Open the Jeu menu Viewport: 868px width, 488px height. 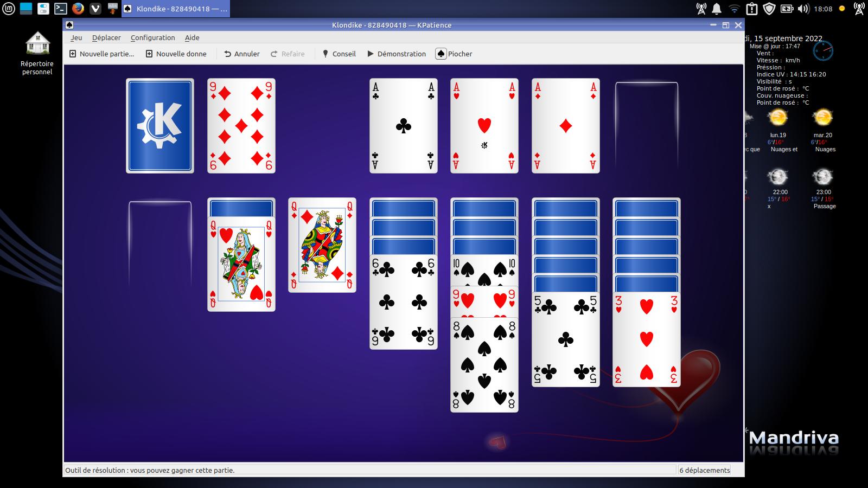76,37
